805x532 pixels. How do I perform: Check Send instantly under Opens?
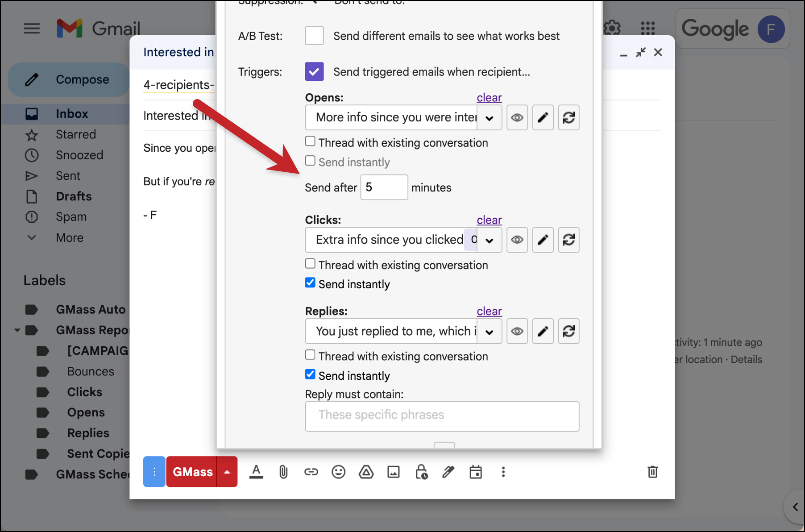click(310, 161)
